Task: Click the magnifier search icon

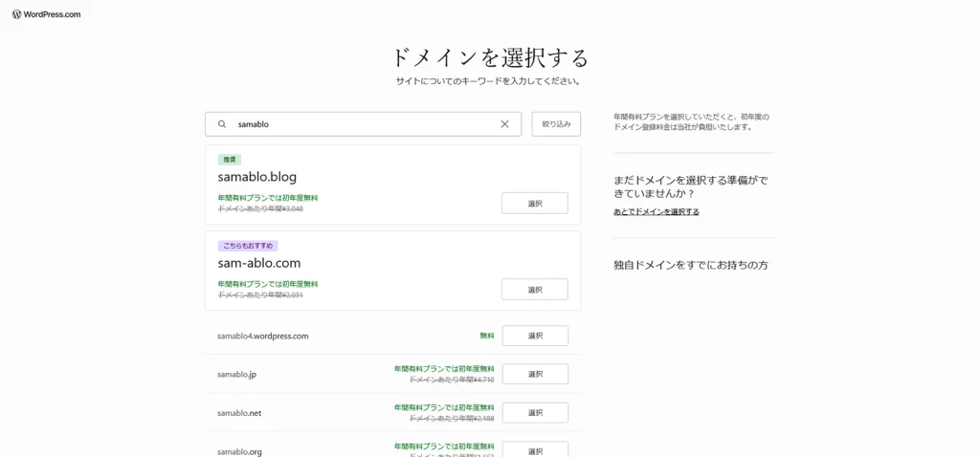Action: point(222,124)
